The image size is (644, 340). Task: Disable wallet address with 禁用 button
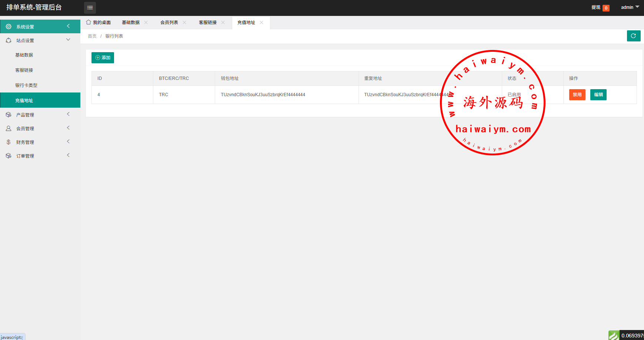[577, 95]
